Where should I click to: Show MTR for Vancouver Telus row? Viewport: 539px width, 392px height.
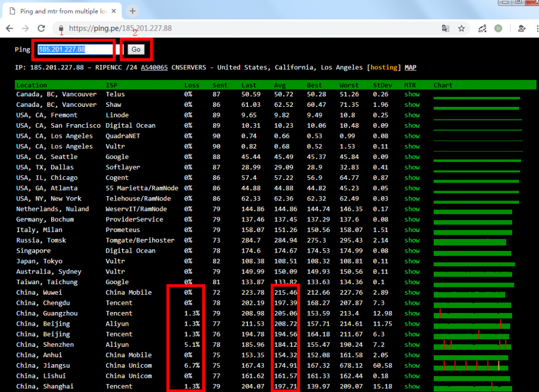coord(412,94)
